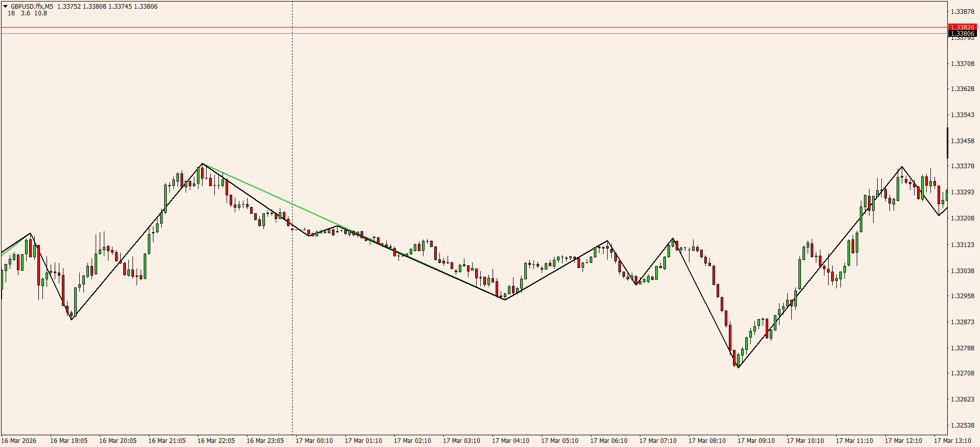This screenshot has width=980, height=447.
Task: Click the 1.32873 price axis label
Action: click(x=962, y=322)
